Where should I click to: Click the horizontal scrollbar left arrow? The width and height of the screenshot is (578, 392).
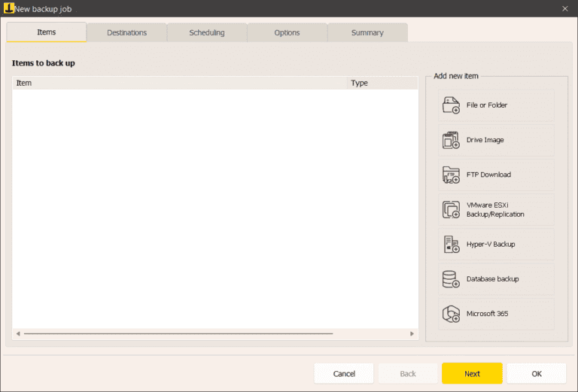(18, 334)
